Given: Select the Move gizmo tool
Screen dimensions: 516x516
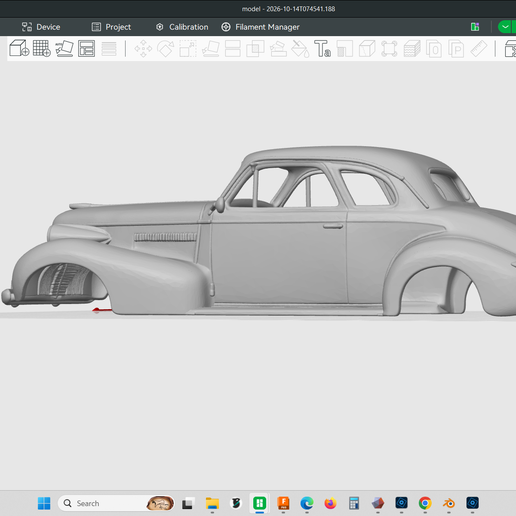Looking at the screenshot, I should pos(143,49).
